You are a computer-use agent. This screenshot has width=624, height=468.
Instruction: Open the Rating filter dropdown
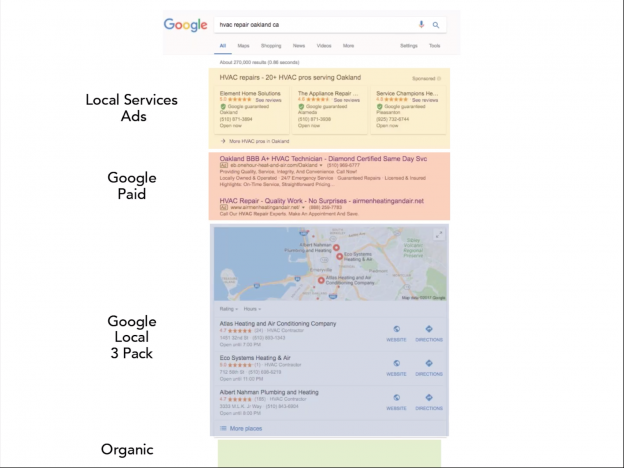tap(229, 309)
